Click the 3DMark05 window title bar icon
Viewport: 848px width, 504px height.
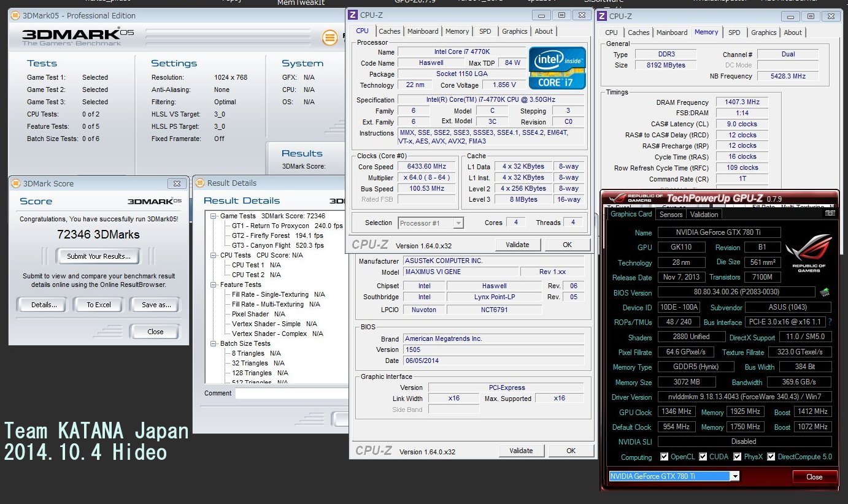pyautogui.click(x=14, y=16)
